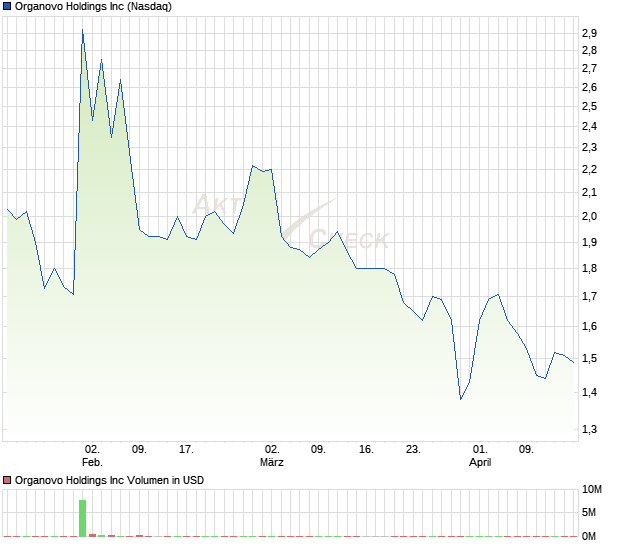Click the 'Organovo Holdings Inc (Nasdaq)' chart title
This screenshot has width=620, height=546.
[x=93, y=6]
